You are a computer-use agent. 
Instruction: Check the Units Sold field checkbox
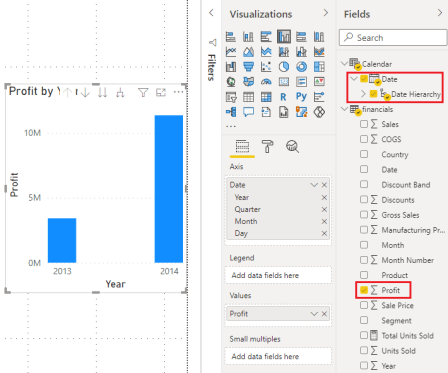[364, 350]
